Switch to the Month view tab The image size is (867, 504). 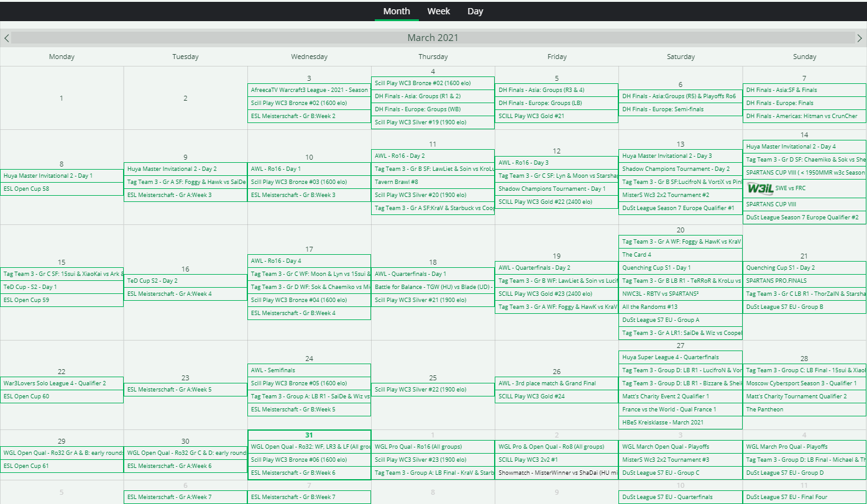pos(397,11)
